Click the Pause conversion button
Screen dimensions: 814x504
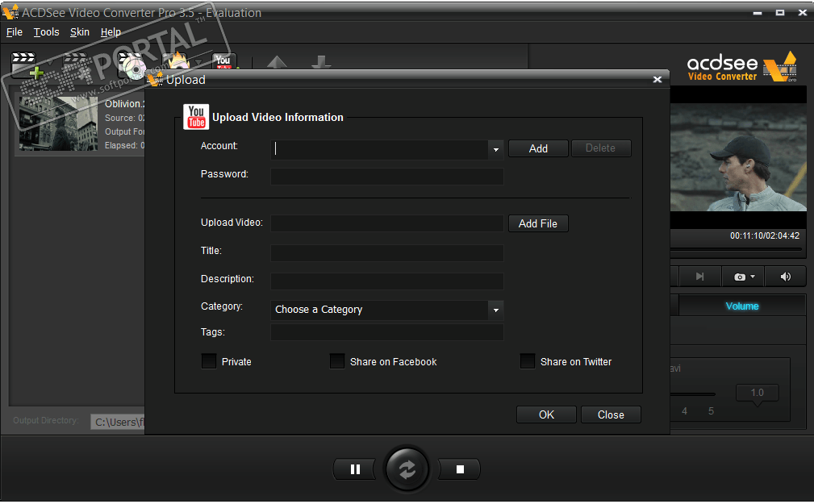[355, 470]
